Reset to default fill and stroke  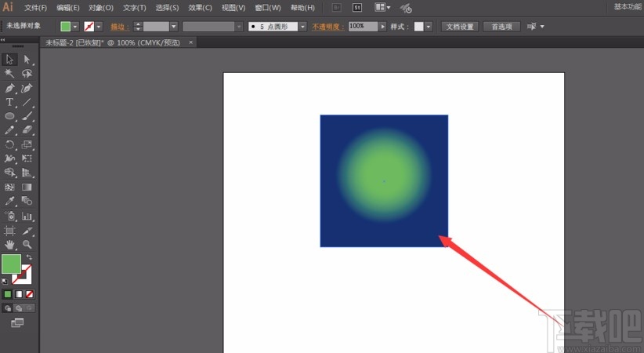pyautogui.click(x=5, y=282)
